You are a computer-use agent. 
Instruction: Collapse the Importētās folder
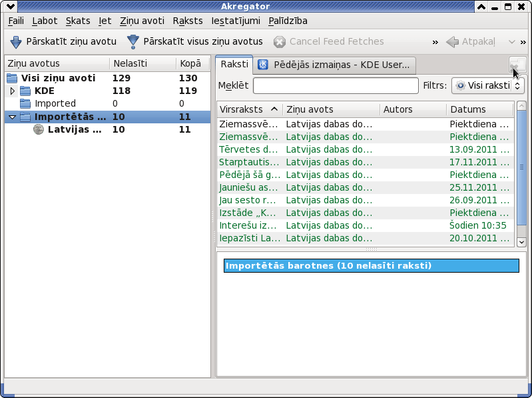click(x=12, y=117)
